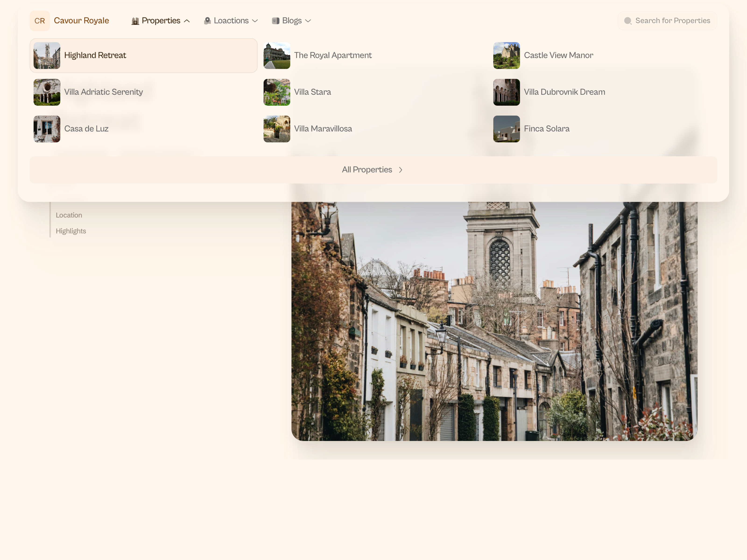Focus the Search for Properties field
Image resolution: width=747 pixels, height=560 pixels.
[672, 21]
